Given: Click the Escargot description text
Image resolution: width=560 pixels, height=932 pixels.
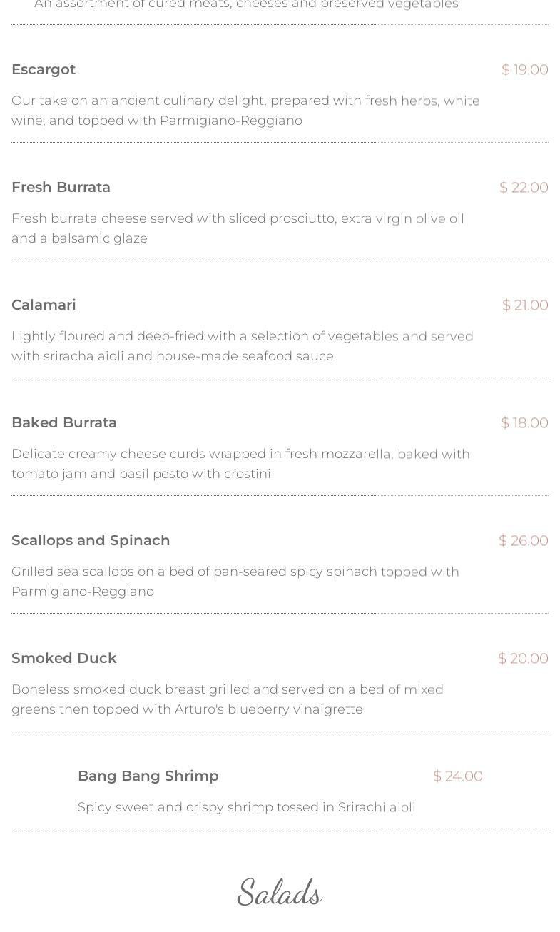Looking at the screenshot, I should click(x=245, y=111).
